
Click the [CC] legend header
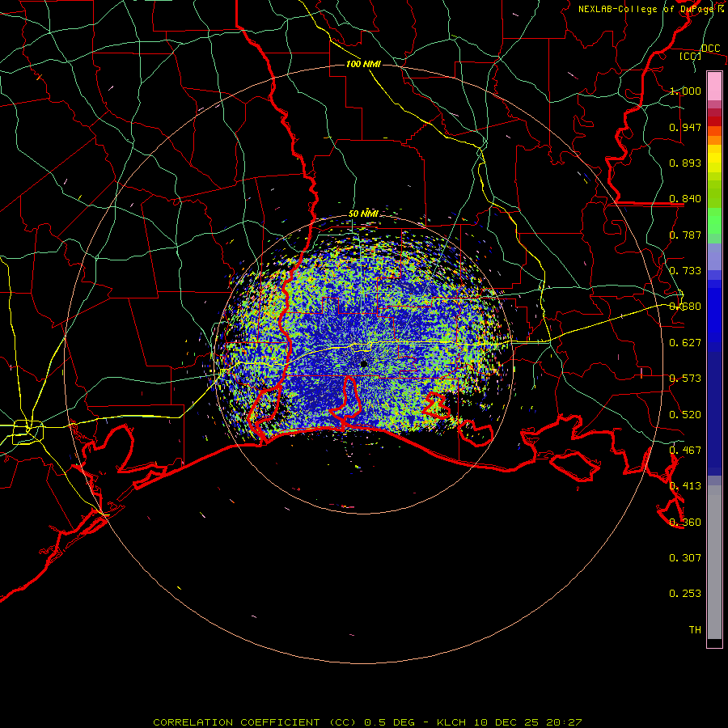[x=690, y=56]
